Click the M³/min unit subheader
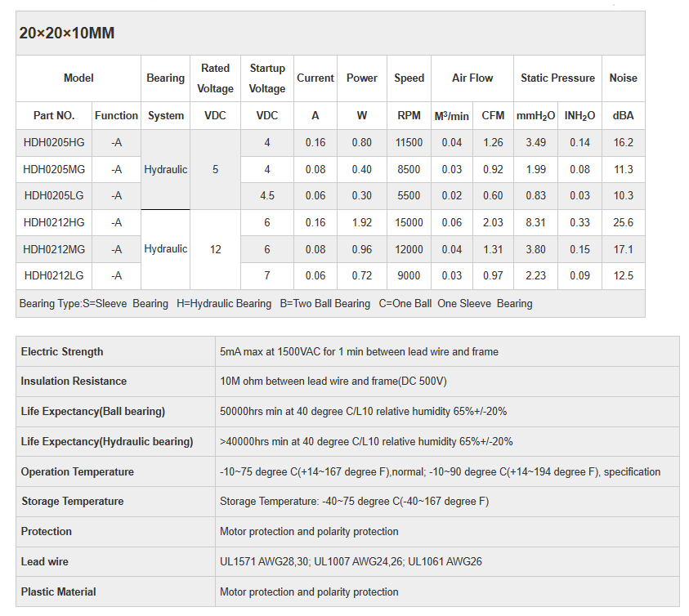The width and height of the screenshot is (689, 616). (452, 115)
